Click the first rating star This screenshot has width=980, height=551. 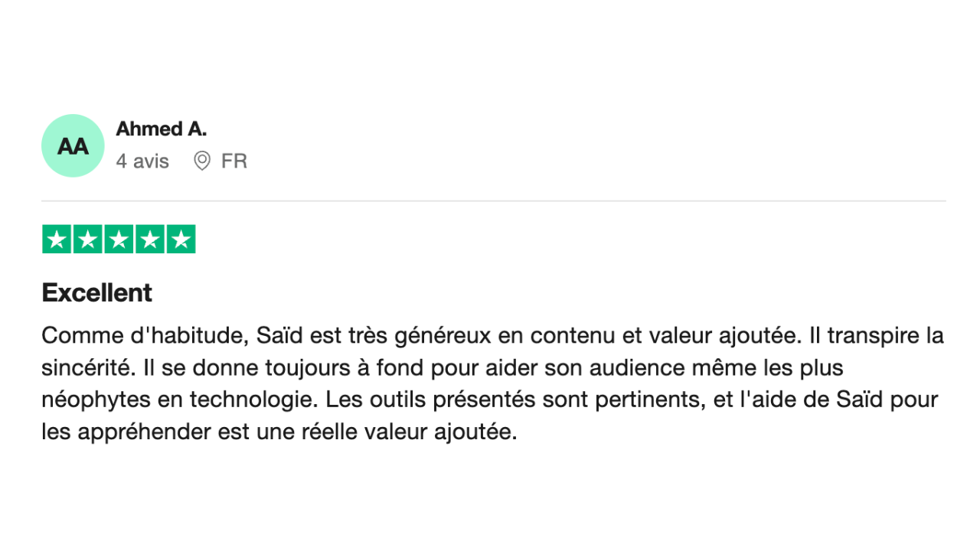[57, 240]
